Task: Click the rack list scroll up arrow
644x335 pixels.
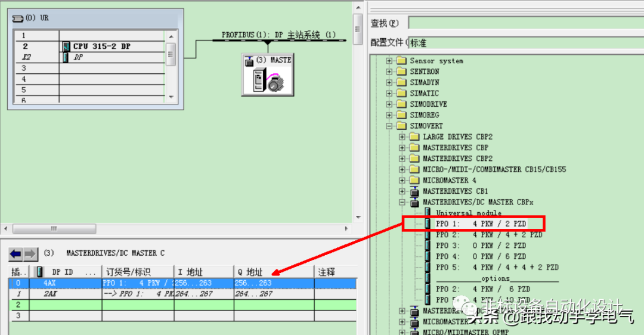Action: 171,36
